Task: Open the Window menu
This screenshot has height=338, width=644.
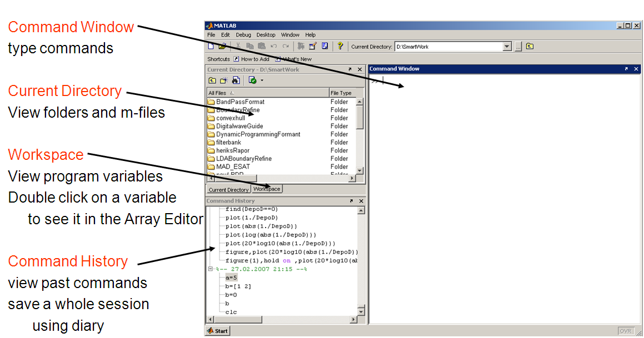Action: tap(290, 35)
